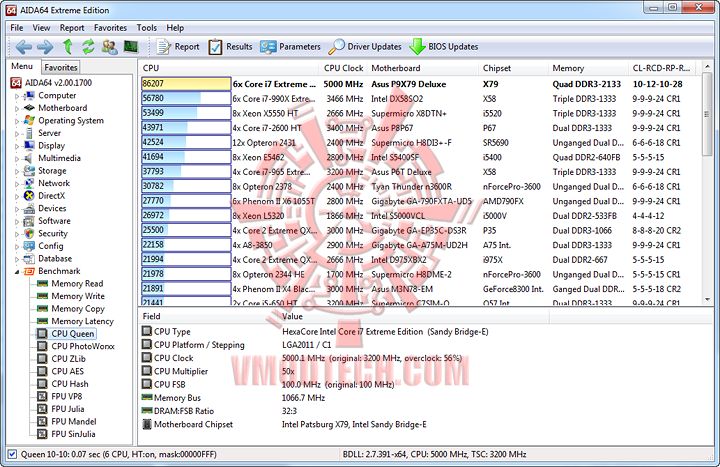Viewport: 720px width, 467px height.
Task: Select the 12x Opteron 2431 row
Action: coord(422,142)
